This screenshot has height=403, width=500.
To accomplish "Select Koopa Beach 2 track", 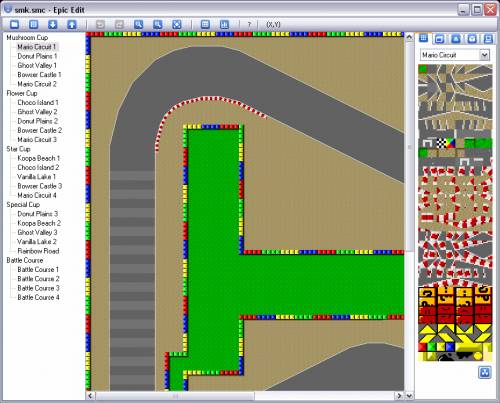I will click(x=39, y=223).
